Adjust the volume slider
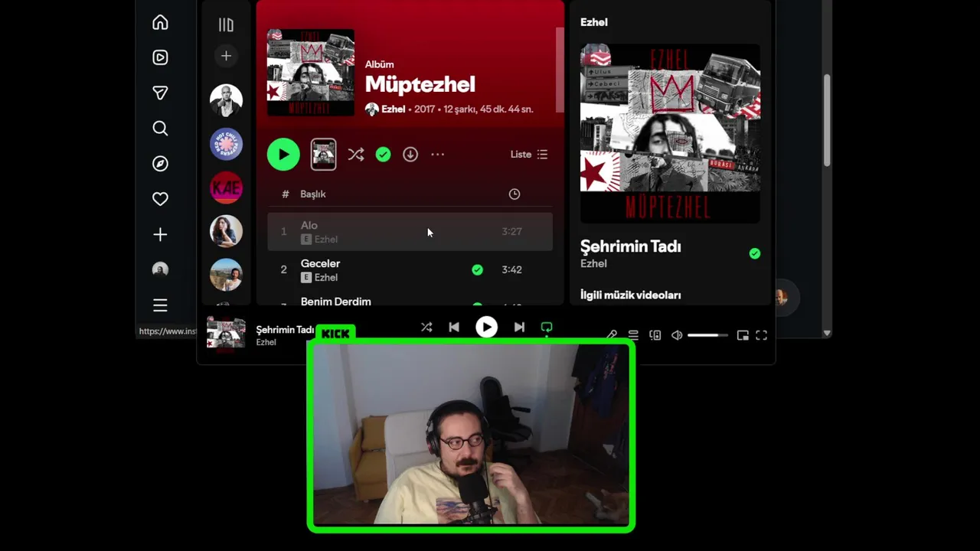 click(707, 335)
